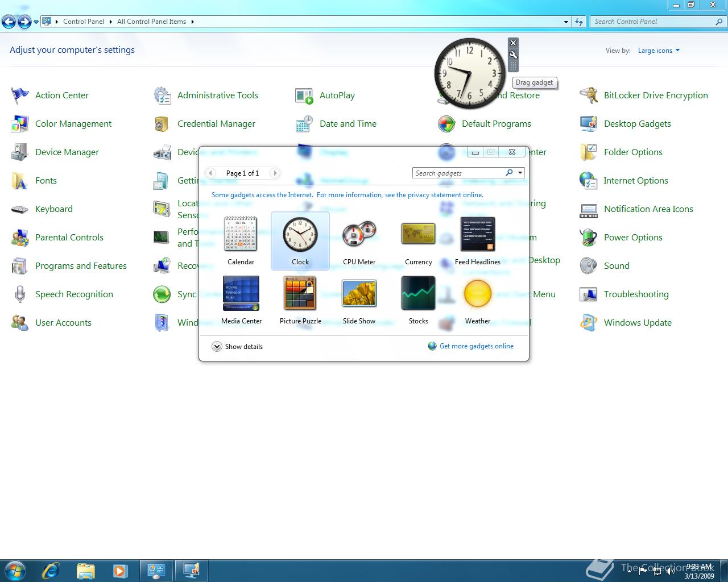This screenshot has height=582, width=728.
Task: Open Power Options
Action: [621, 238]
